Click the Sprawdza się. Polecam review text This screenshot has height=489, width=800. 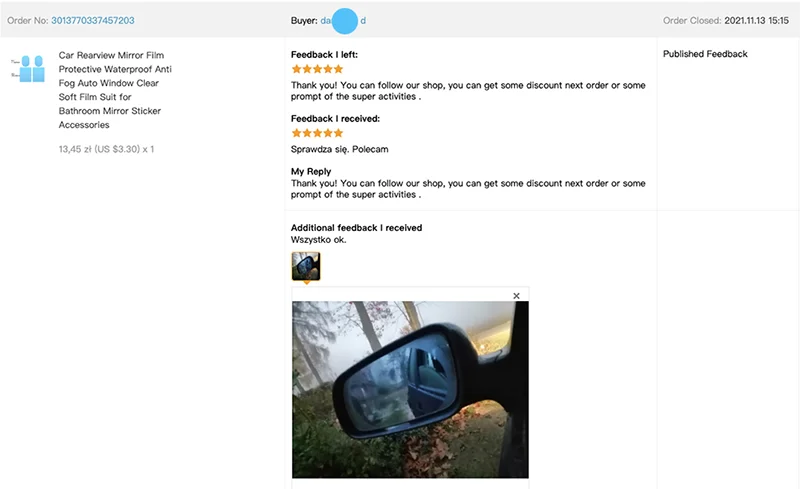pyautogui.click(x=339, y=149)
